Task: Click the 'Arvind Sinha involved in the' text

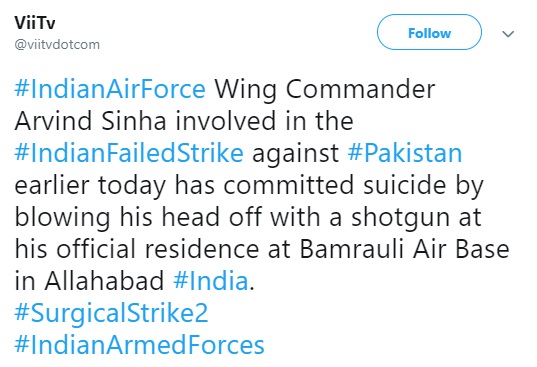Action: point(184,121)
